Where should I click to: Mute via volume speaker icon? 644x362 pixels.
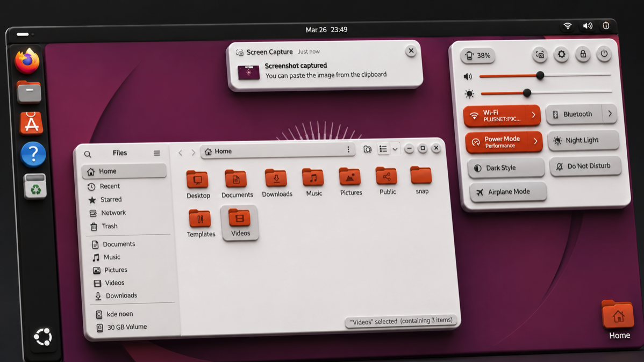coord(467,76)
